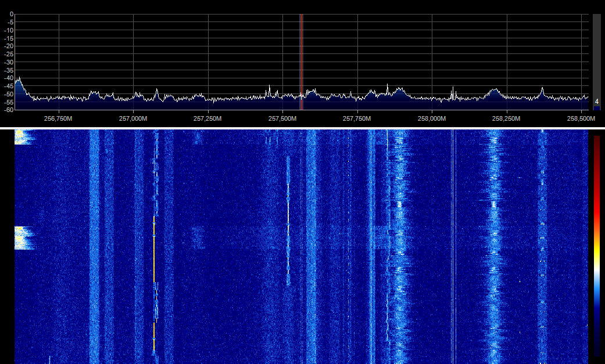
Task: Click the 0 dB scale label
Action: [12, 15]
